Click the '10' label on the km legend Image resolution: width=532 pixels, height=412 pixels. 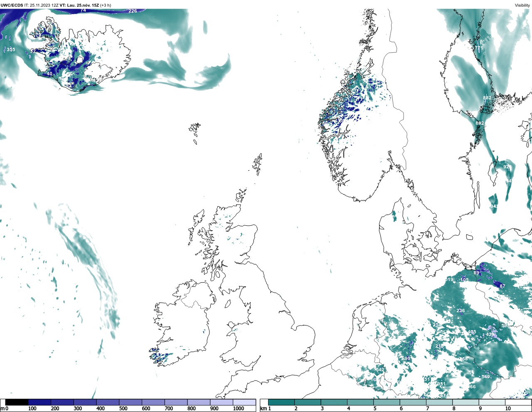(x=508, y=409)
